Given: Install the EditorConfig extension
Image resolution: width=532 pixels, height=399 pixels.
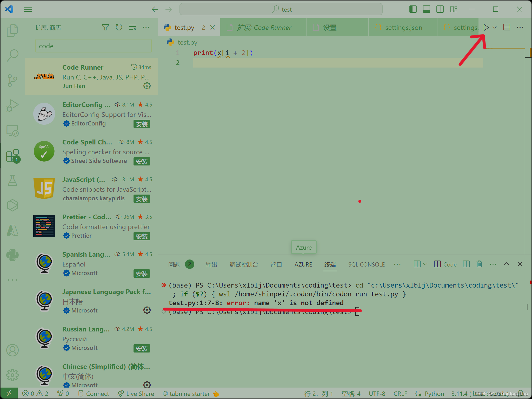Looking at the screenshot, I should point(142,124).
